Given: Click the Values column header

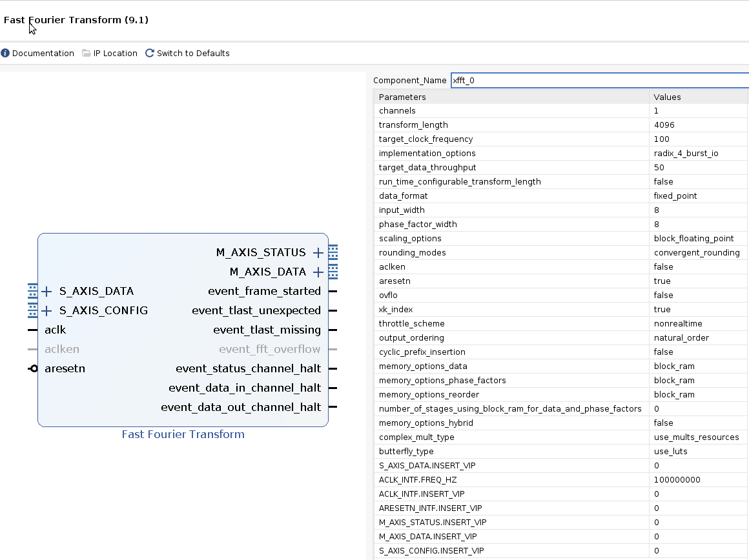Looking at the screenshot, I should (667, 96).
